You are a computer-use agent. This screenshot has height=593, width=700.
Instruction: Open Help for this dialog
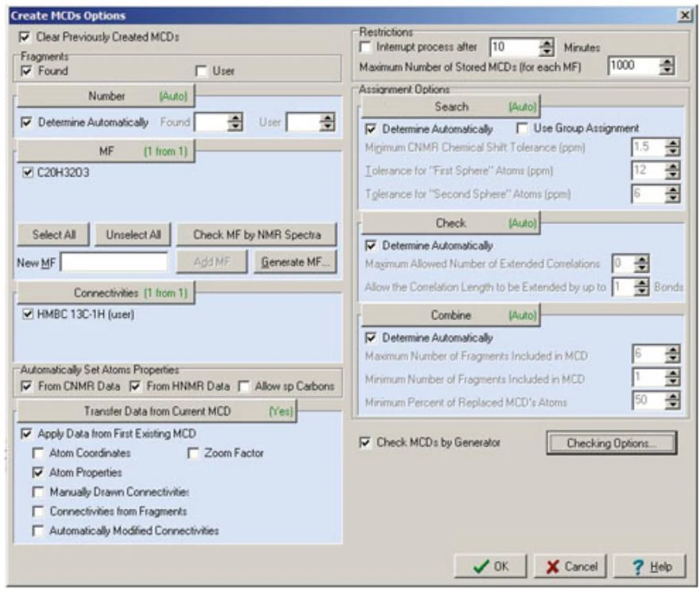coord(650,566)
